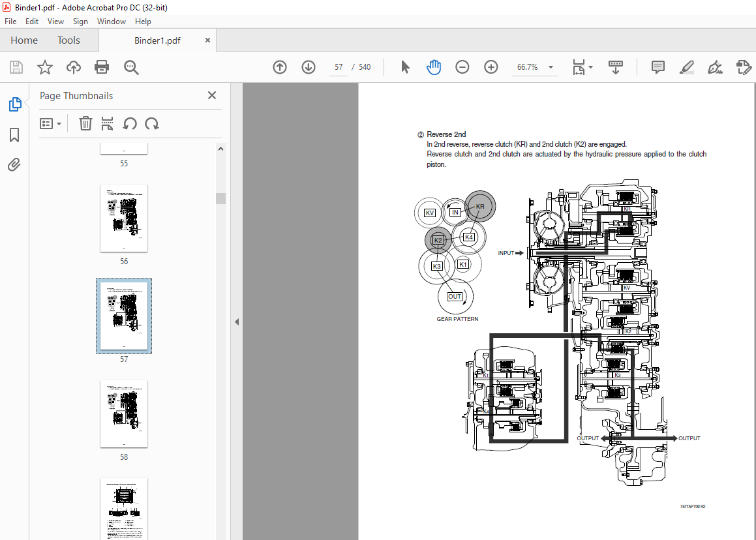756x540 pixels.
Task: Collapse the navigation pane arrow
Action: (x=237, y=322)
